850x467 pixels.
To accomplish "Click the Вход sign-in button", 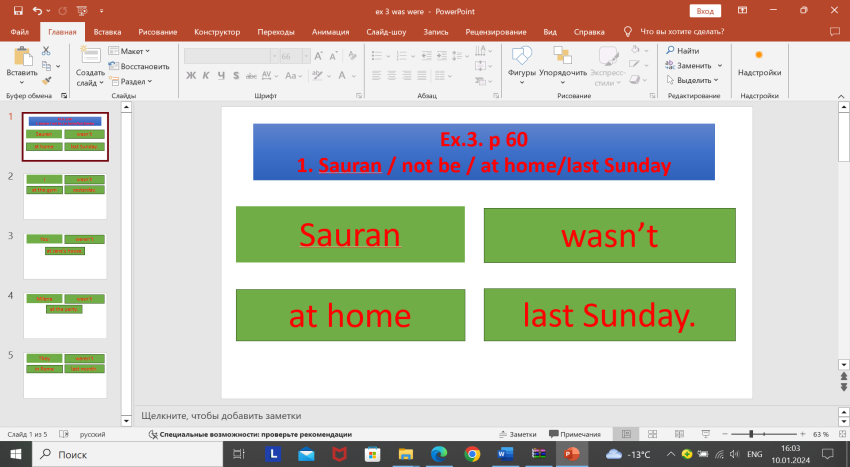I will pyautogui.click(x=706, y=10).
